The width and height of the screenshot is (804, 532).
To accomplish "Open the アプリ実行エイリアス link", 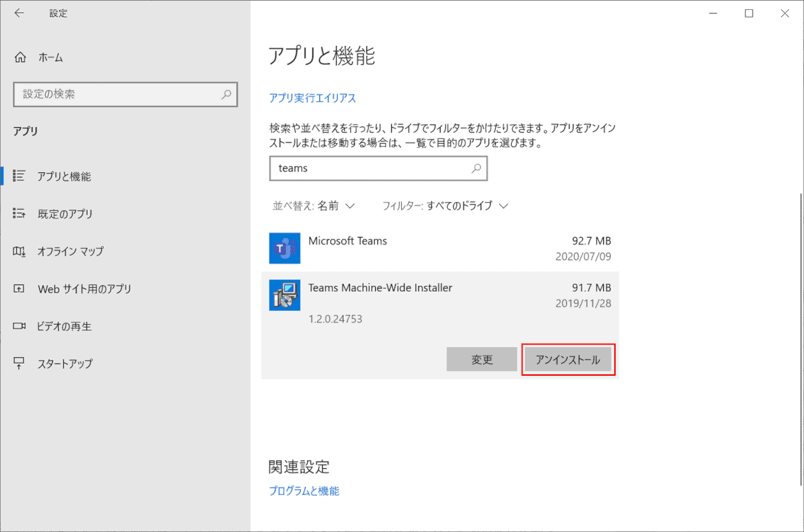I will [x=312, y=98].
